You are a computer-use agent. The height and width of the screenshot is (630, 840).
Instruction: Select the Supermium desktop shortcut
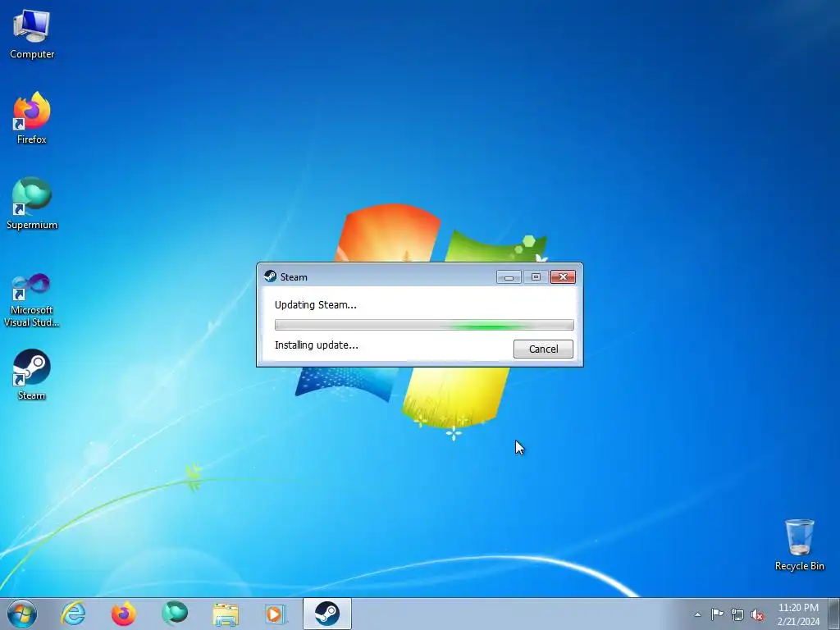(x=32, y=203)
